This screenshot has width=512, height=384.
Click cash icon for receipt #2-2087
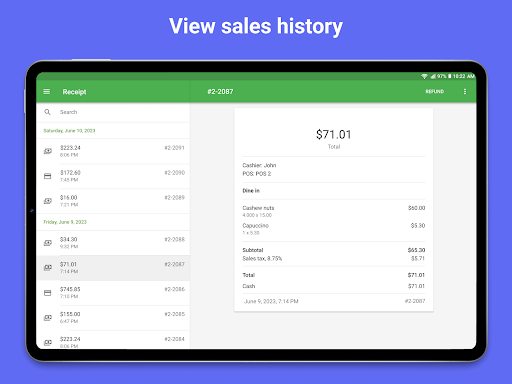point(48,268)
